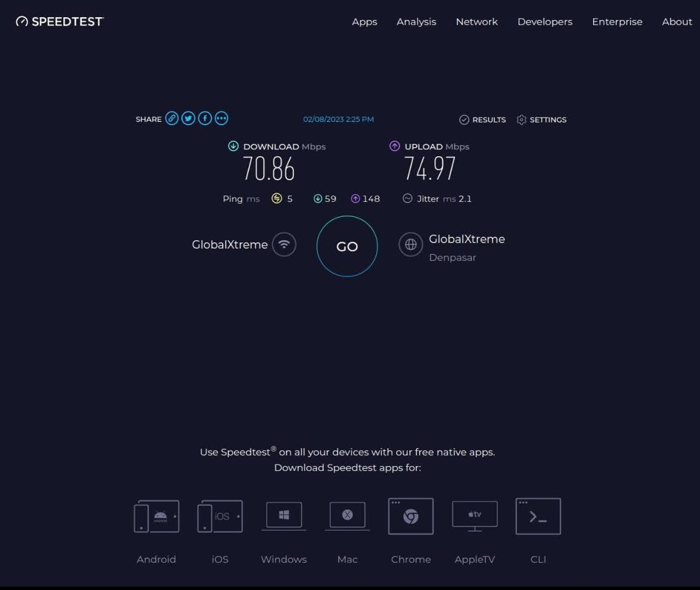Screen dimensions: 700x590
Task: Click the Chrome extension icon
Action: click(x=411, y=516)
